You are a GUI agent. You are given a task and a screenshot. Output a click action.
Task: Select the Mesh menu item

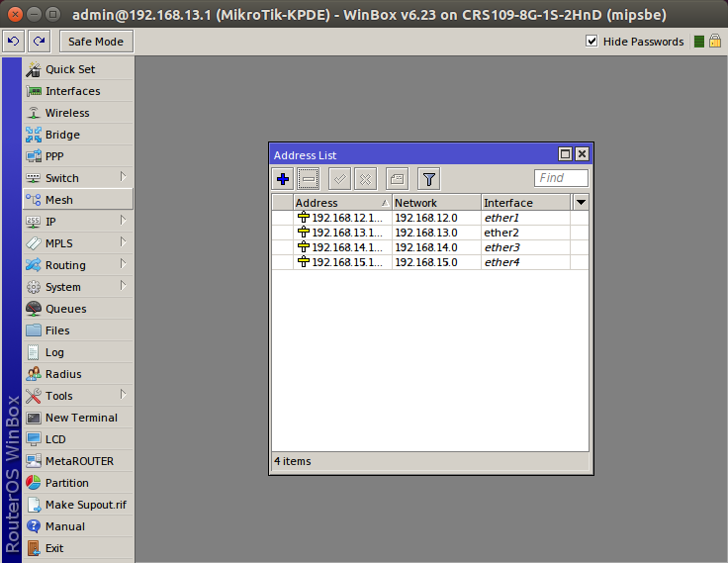click(78, 200)
